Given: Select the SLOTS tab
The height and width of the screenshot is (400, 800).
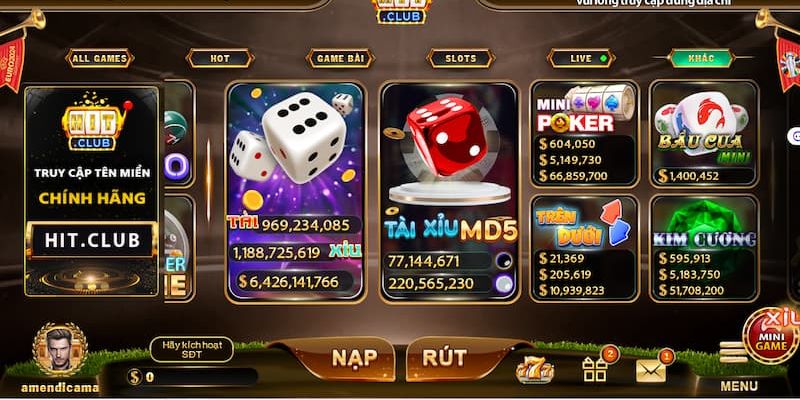Looking at the screenshot, I should pyautogui.click(x=461, y=58).
